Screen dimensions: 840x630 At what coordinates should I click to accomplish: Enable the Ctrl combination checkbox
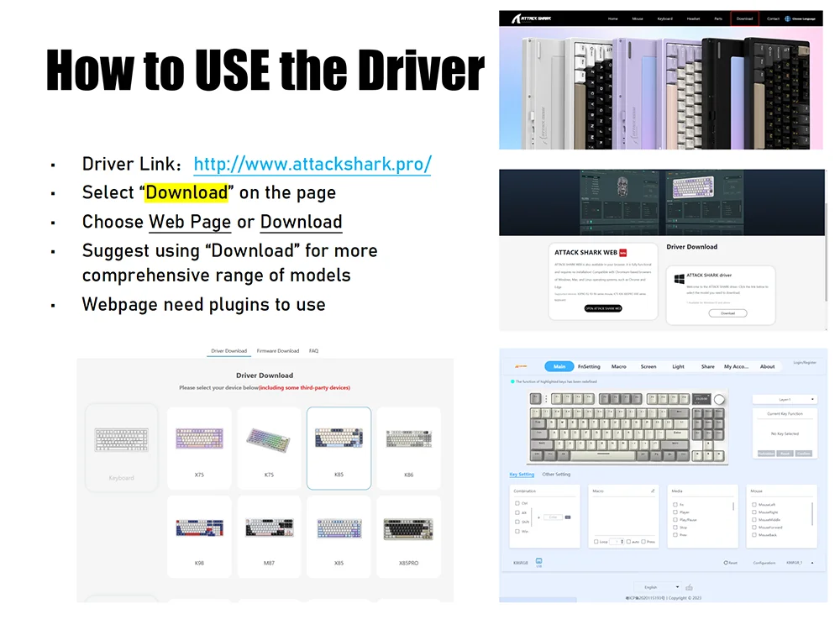pyautogui.click(x=517, y=503)
